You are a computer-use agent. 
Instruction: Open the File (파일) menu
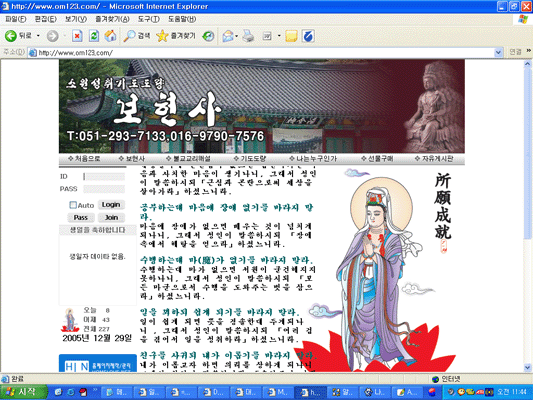pyautogui.click(x=16, y=19)
